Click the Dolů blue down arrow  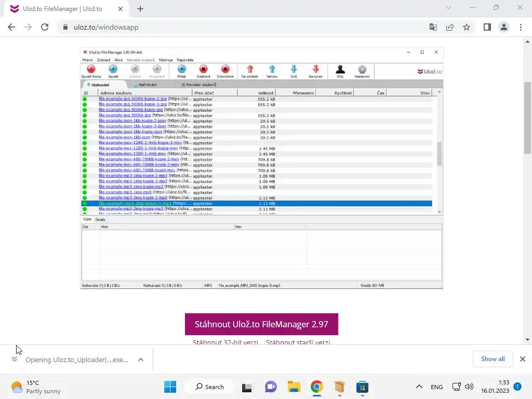tap(294, 69)
